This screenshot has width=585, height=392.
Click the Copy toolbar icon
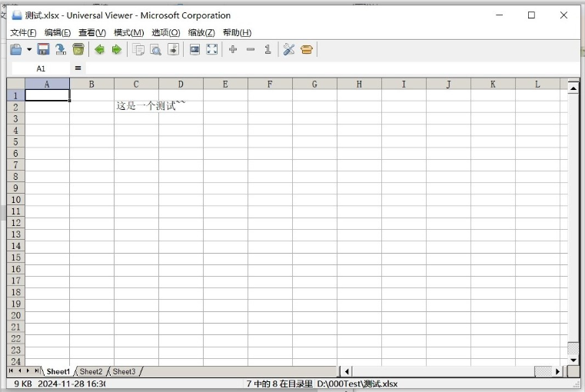[138, 49]
